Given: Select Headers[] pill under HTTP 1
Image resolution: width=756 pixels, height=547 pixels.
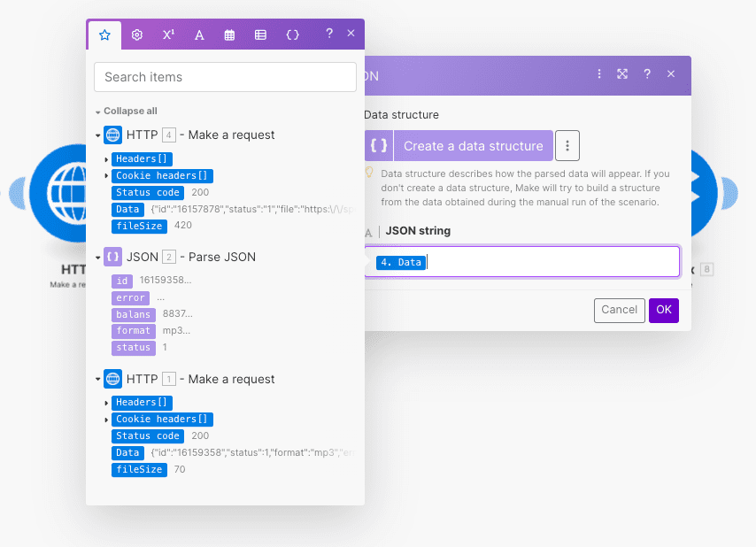Looking at the screenshot, I should coord(142,403).
